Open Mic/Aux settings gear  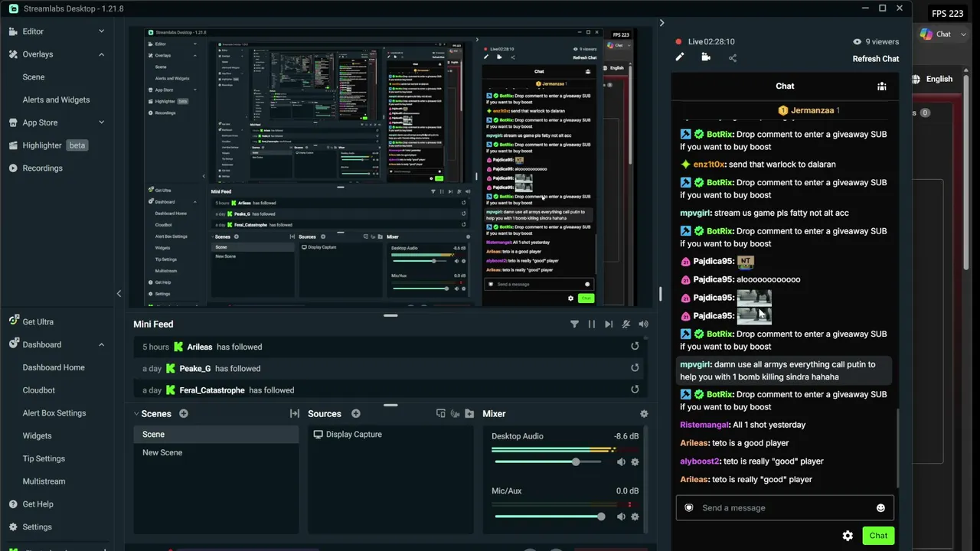click(635, 517)
